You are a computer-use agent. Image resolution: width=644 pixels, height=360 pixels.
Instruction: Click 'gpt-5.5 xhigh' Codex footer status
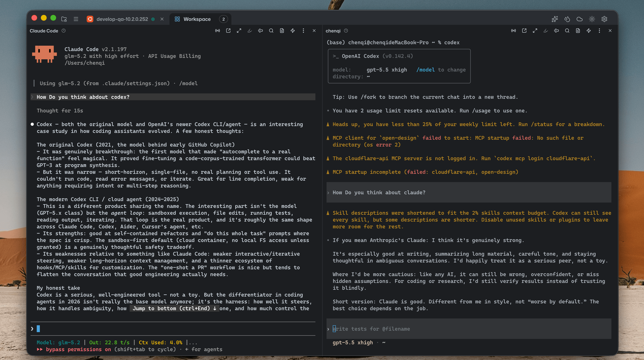pos(353,342)
